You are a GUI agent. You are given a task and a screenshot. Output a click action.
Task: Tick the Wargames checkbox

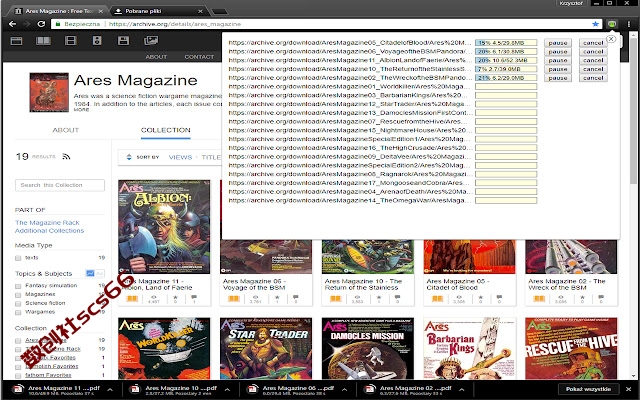[x=18, y=313]
